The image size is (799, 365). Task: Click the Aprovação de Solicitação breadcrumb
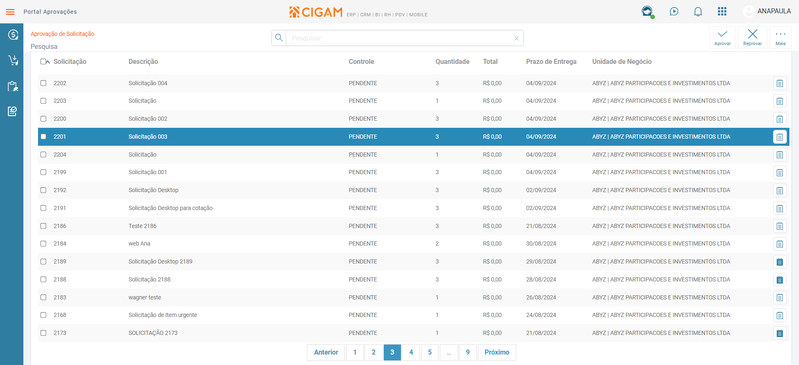[62, 34]
